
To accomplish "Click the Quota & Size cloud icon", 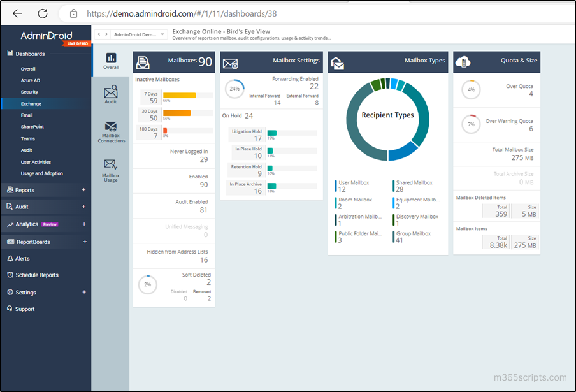I will point(463,62).
